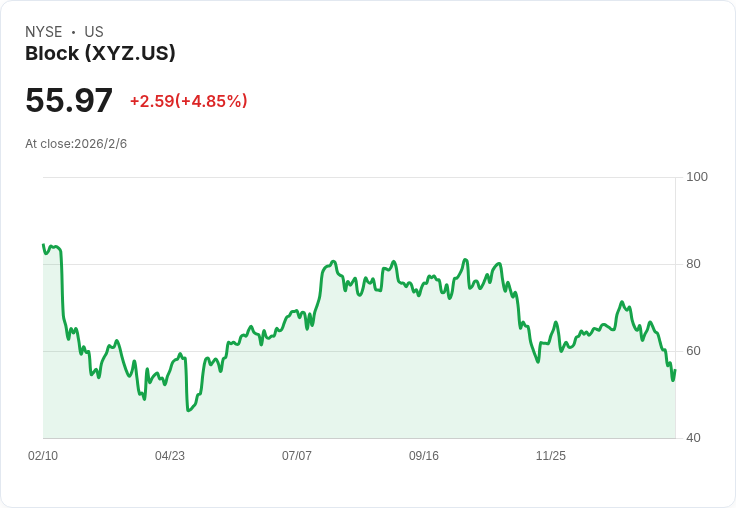This screenshot has height=508, width=736.
Task: Click the At close:2026/2/6 timestamp
Action: [76, 144]
